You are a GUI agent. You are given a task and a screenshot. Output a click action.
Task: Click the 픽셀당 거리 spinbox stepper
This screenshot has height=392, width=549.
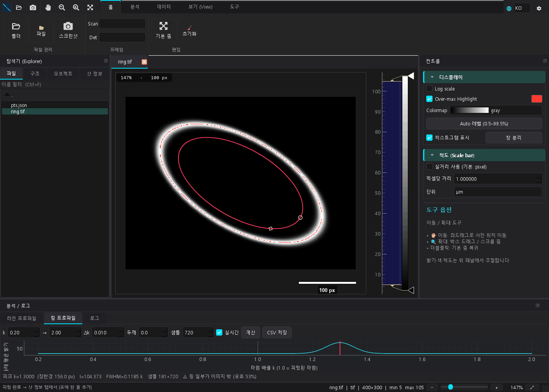(539, 179)
